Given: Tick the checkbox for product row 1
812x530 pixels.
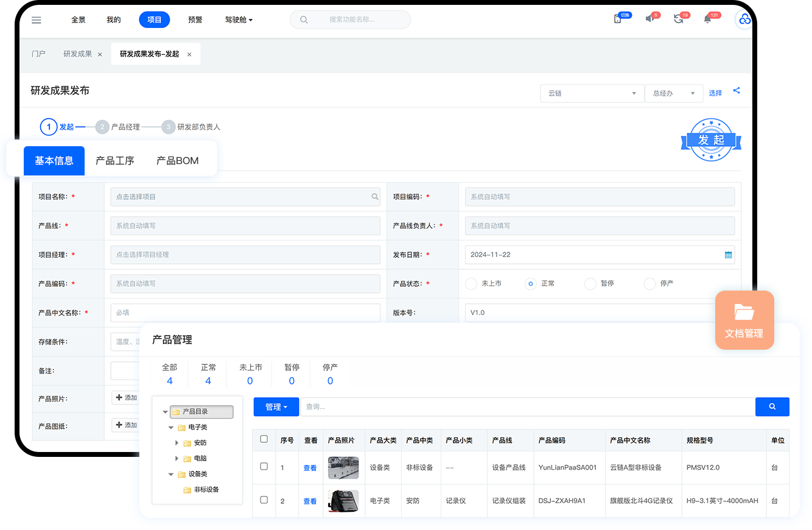Looking at the screenshot, I should click(x=264, y=467).
